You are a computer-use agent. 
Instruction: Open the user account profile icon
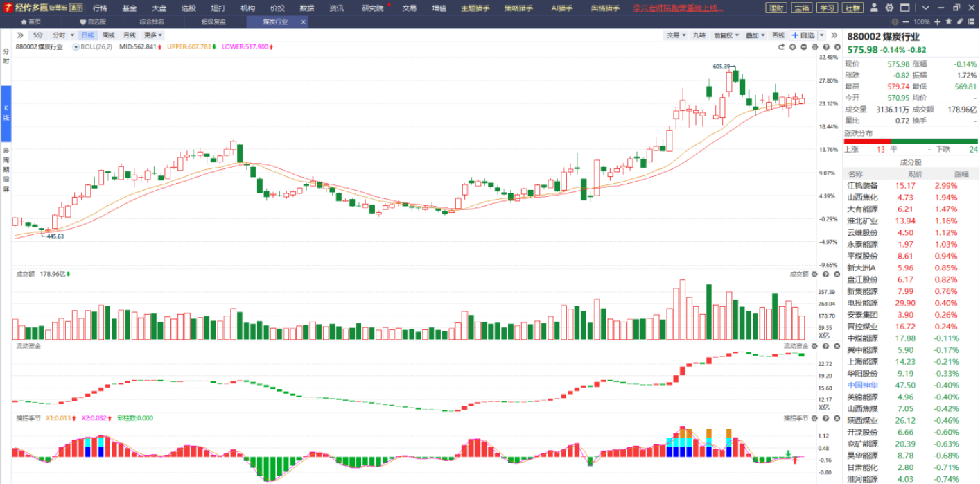pyautogui.click(x=874, y=8)
